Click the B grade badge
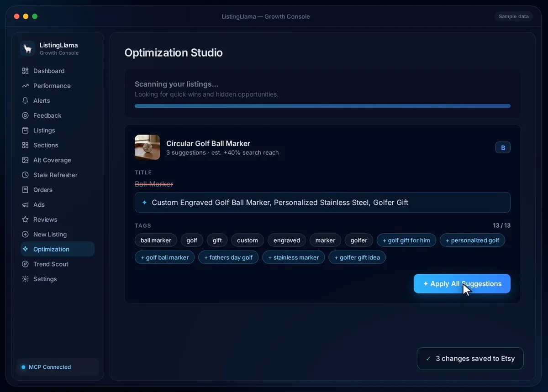548x392 pixels. tap(503, 147)
